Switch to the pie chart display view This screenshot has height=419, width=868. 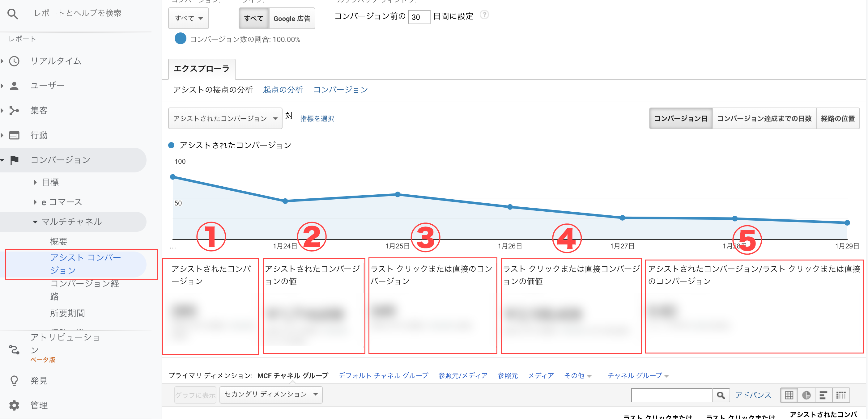[x=807, y=395]
